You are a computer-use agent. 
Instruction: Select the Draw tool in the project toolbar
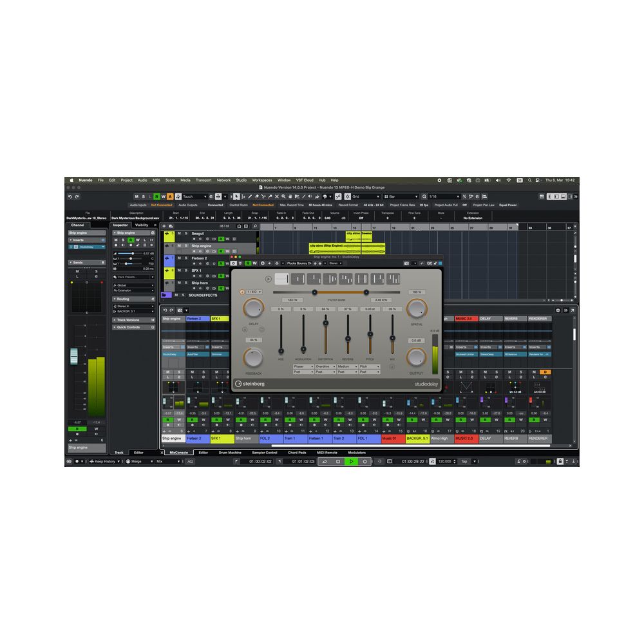click(250, 196)
